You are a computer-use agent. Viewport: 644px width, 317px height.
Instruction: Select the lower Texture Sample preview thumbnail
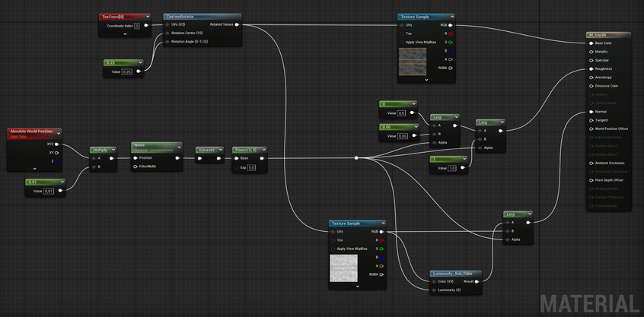click(x=344, y=269)
